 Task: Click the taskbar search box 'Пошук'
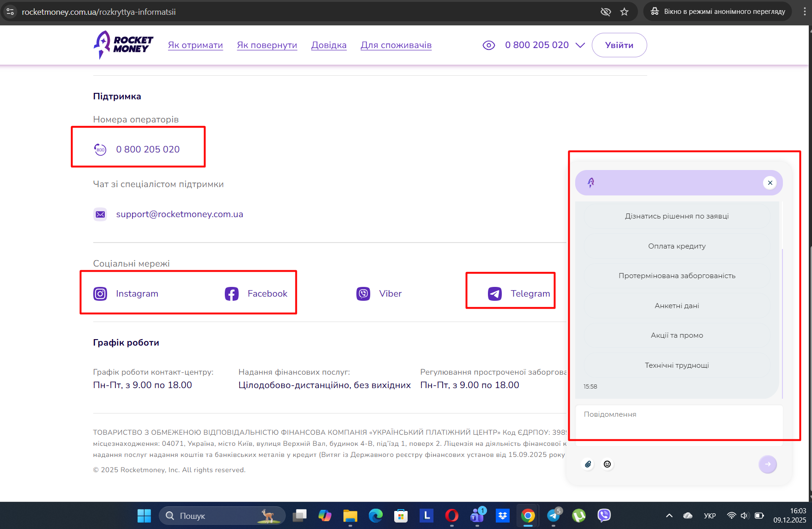[x=223, y=516]
